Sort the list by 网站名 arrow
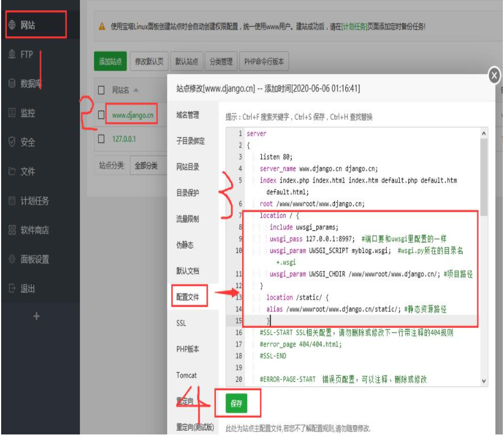This screenshot has width=504, height=439. click(136, 90)
